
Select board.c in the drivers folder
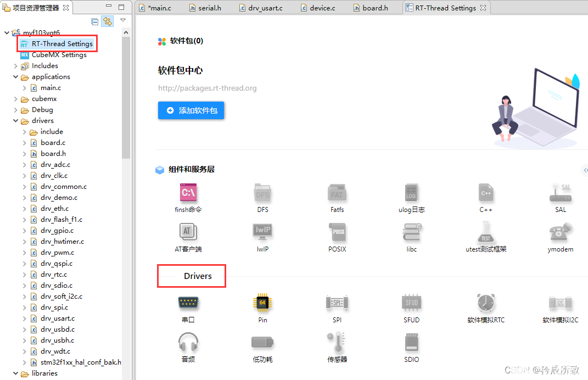coord(53,143)
